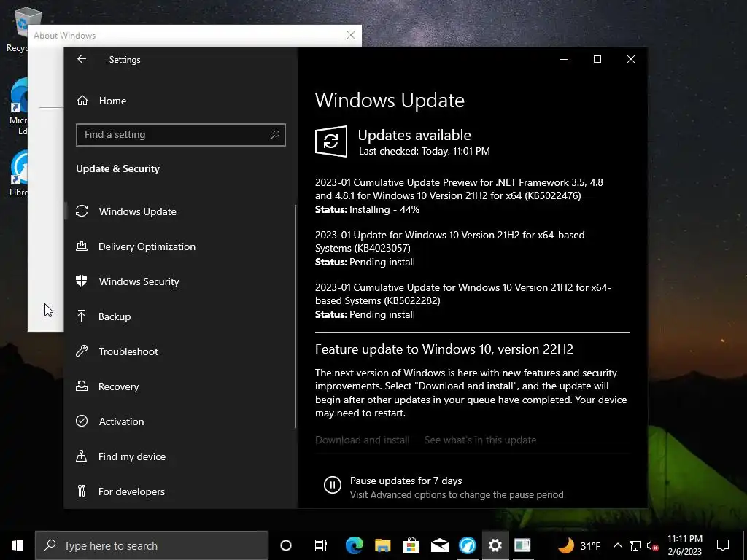Screen dimensions: 747x560
Task: Click the Delivery Optimization sidebar icon
Action: (x=82, y=246)
